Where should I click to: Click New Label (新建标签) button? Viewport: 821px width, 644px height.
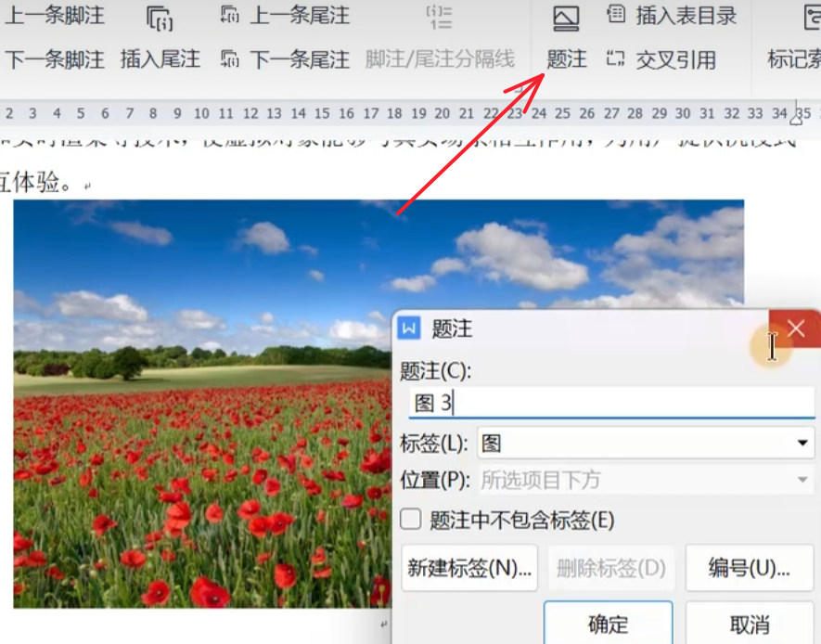[469, 568]
